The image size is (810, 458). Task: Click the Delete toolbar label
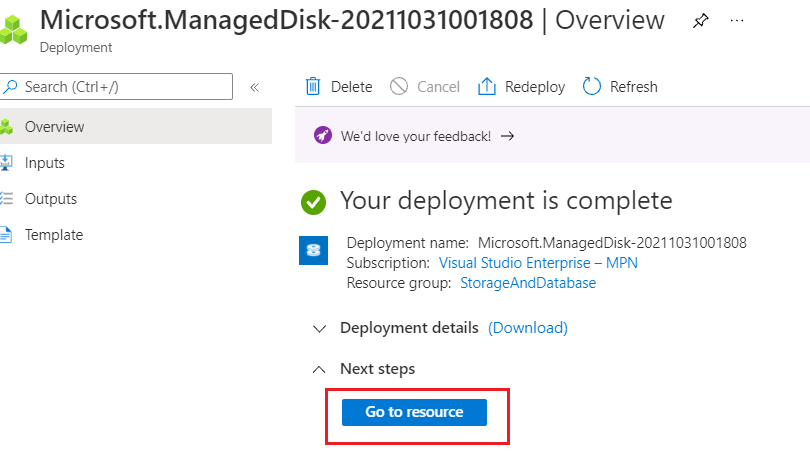tap(351, 87)
